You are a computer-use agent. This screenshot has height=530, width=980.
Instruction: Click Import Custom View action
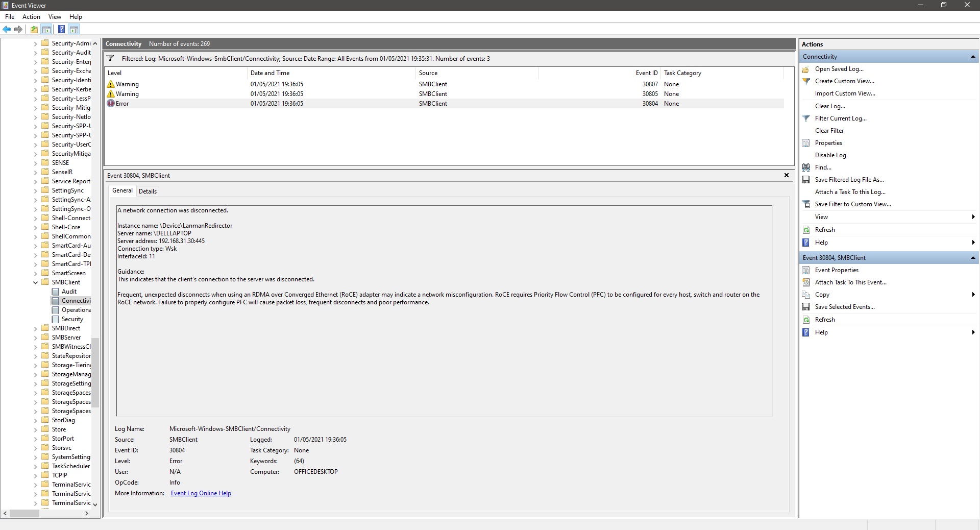tap(845, 93)
